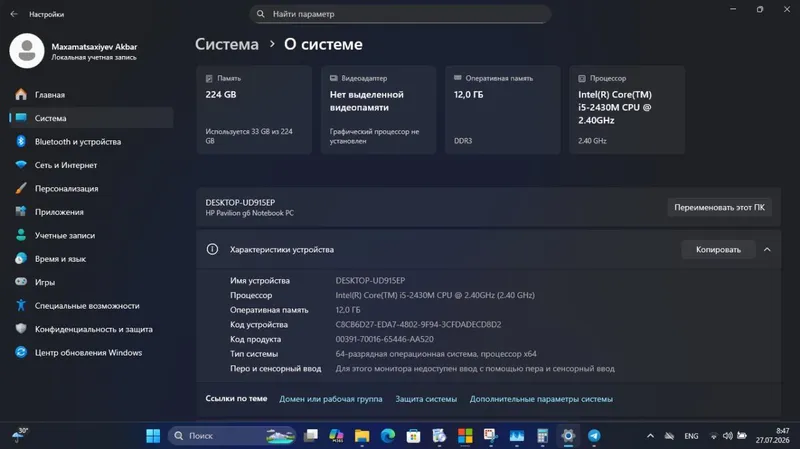Show hidden tray icons chevron

click(651, 436)
